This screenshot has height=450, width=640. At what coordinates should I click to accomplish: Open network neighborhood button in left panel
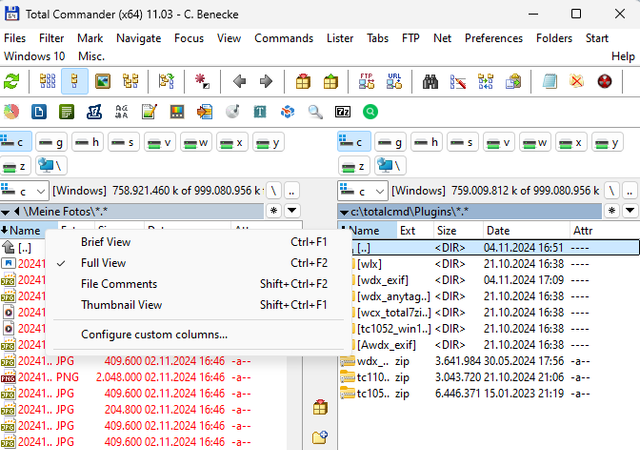click(x=51, y=165)
